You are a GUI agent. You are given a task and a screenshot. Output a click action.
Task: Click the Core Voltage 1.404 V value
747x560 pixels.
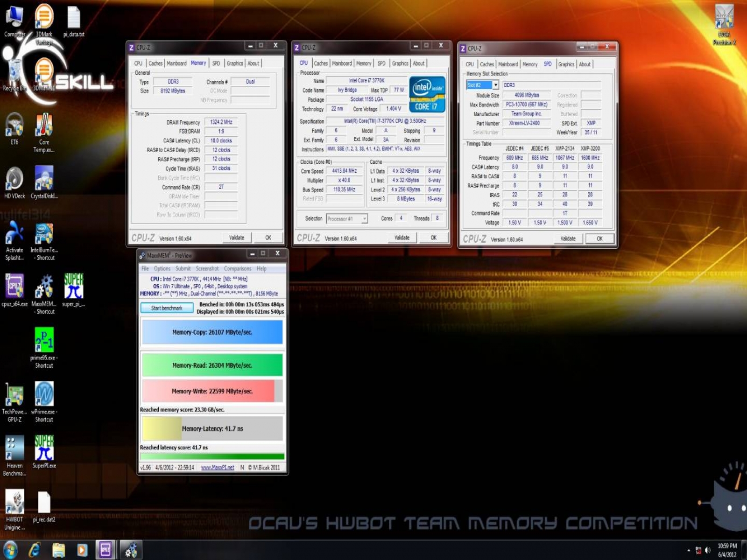(x=394, y=109)
